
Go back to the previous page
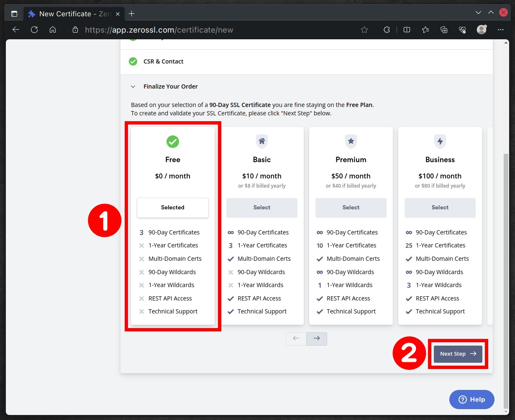16,30
